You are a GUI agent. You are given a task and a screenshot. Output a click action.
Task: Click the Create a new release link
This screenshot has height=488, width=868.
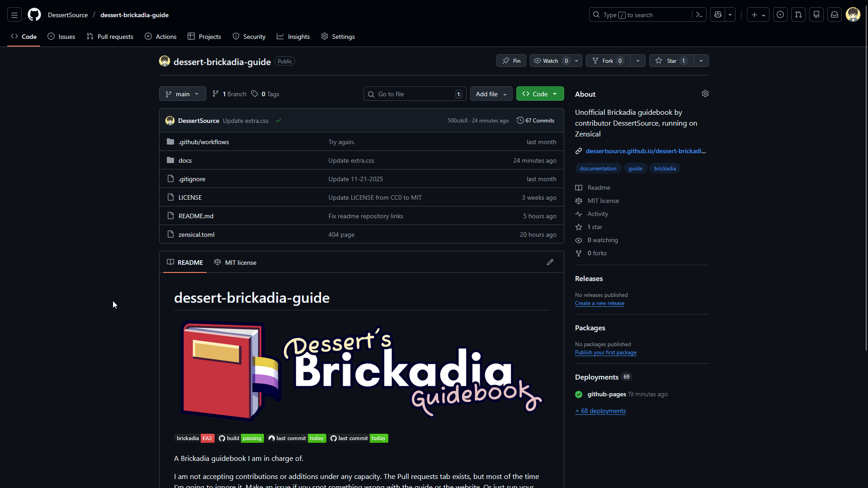pyautogui.click(x=599, y=303)
